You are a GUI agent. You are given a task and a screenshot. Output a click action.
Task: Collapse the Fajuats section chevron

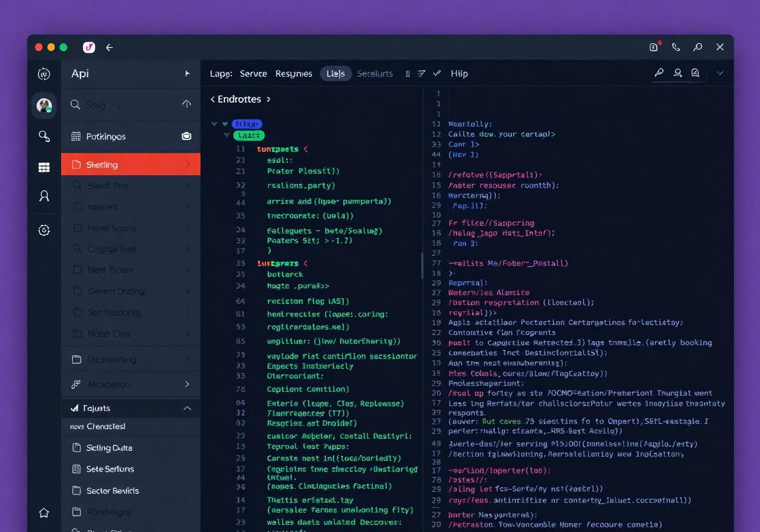click(x=187, y=408)
